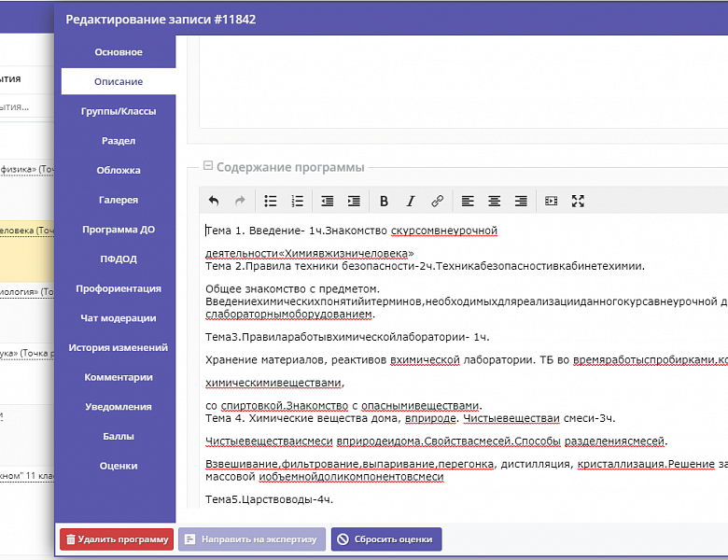Click the line 'Тема5.Царствоводы-4ч.'
Screen dimensions: 728x560
[x=270, y=500]
